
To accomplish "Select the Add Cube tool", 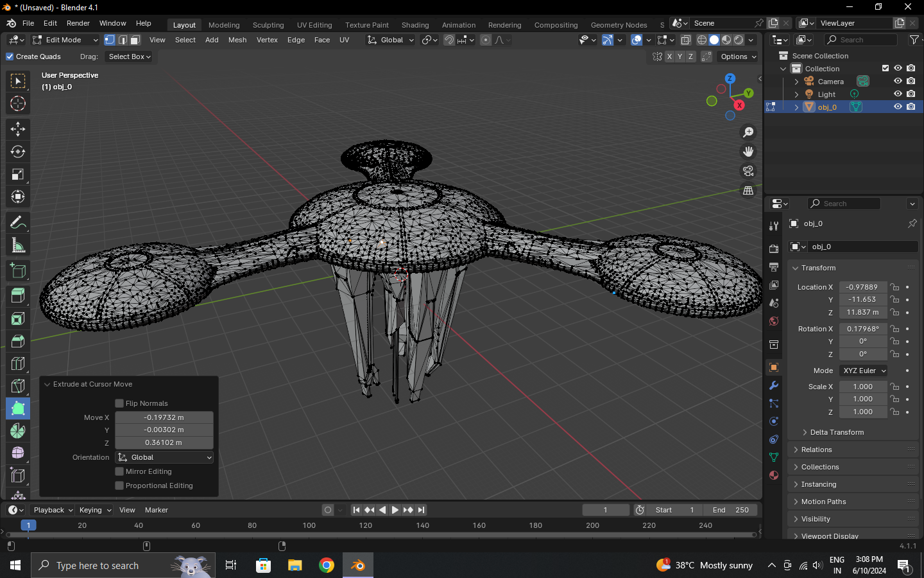I will (x=18, y=271).
